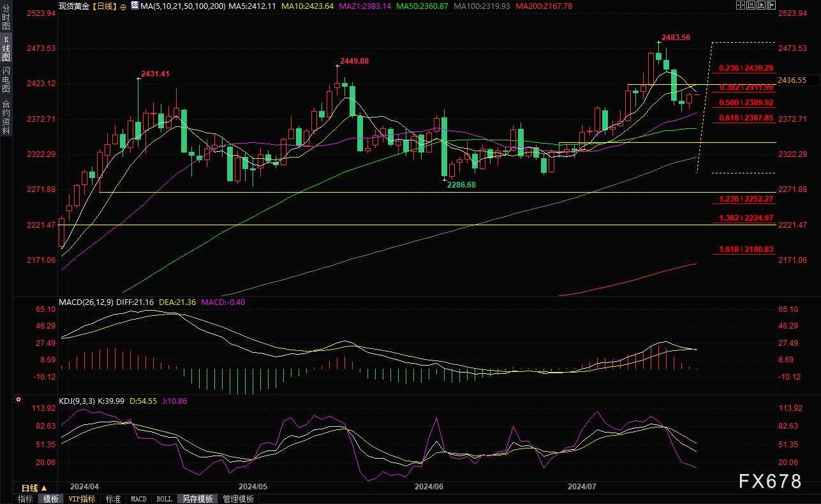Click the 1.382 | 2224.97 Fibonacci label
Screen dimensions: 821x504
pos(746,218)
